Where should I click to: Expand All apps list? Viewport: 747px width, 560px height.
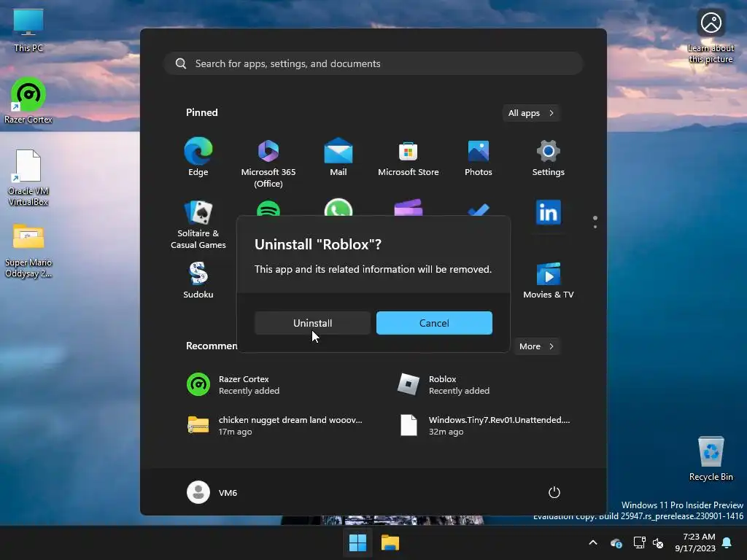pos(531,113)
